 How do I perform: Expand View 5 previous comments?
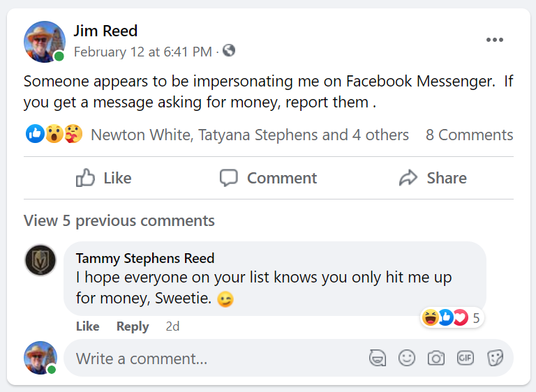119,221
